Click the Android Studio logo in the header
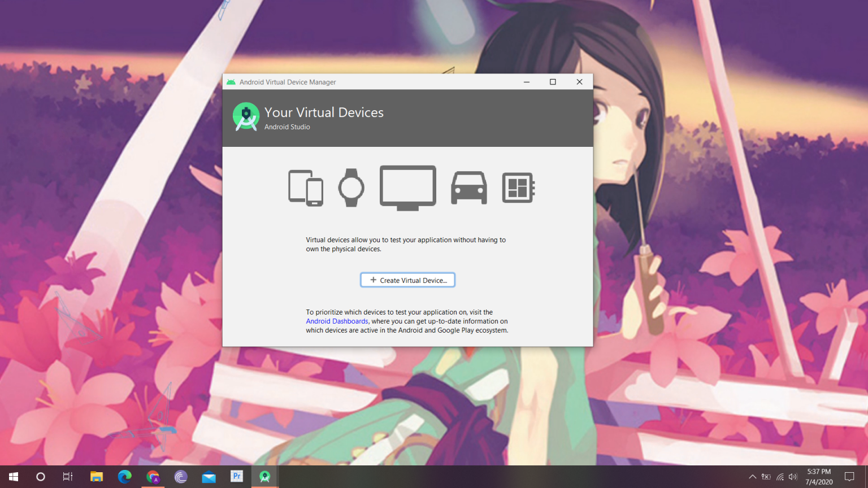868x488 pixels. pyautogui.click(x=246, y=116)
